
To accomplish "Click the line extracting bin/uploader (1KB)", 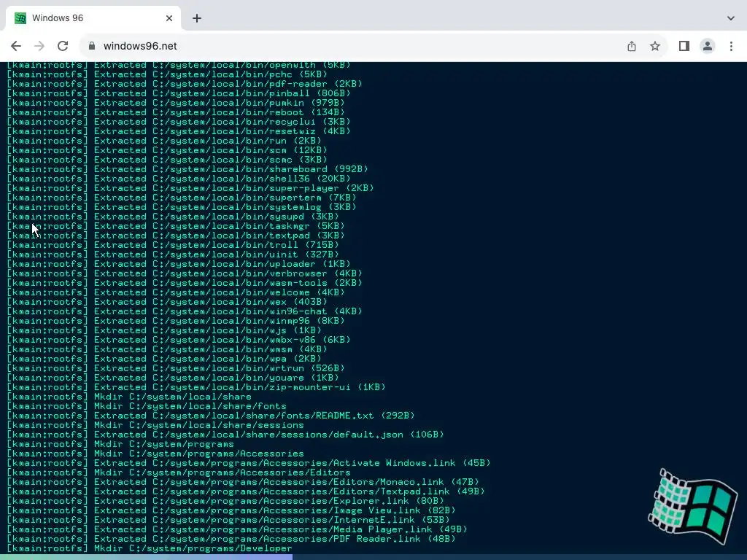I will pos(178,264).
